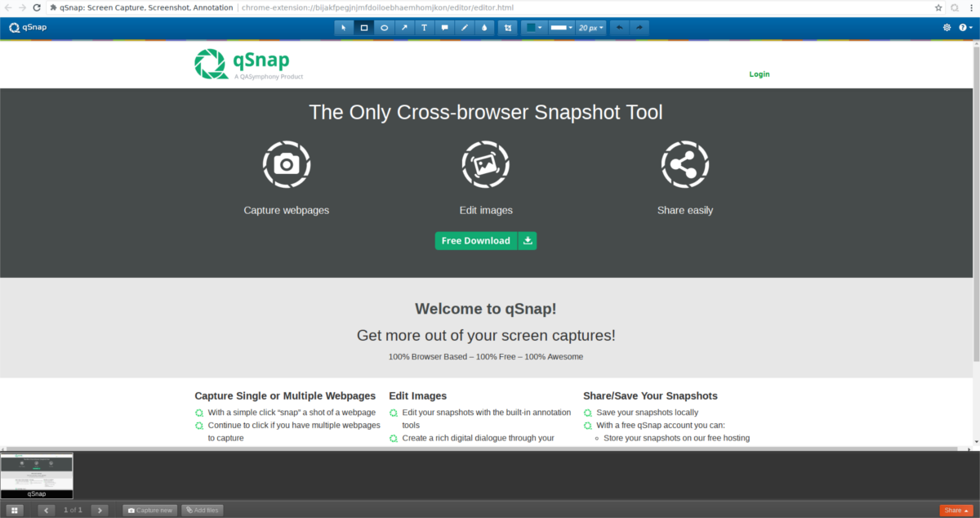980x518 pixels.
Task: Redo the last undone annotation
Action: (x=639, y=27)
